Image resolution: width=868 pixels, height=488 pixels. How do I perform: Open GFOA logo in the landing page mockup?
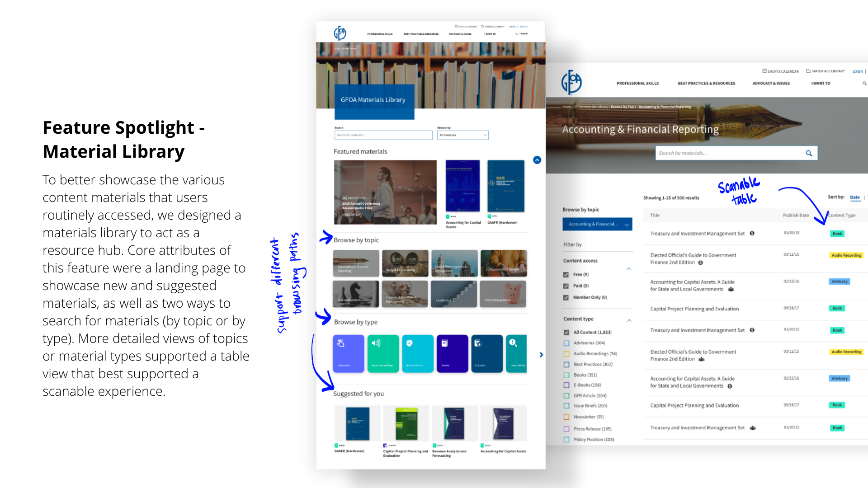point(340,33)
